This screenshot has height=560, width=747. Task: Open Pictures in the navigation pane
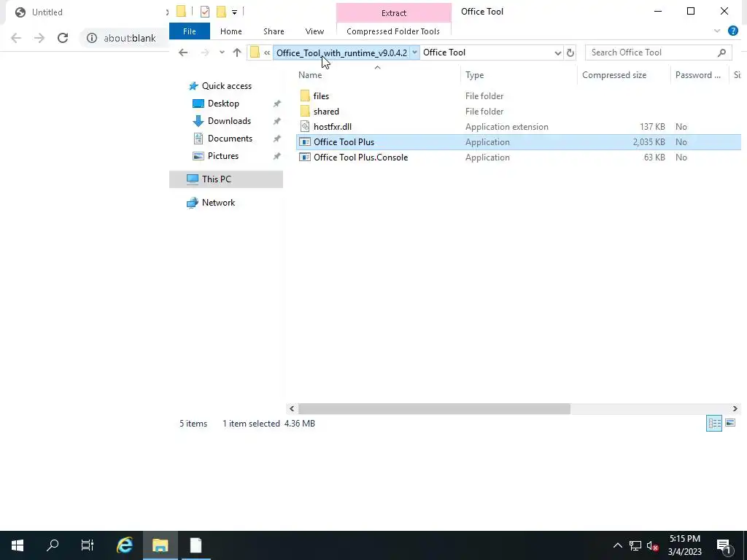coord(223,156)
